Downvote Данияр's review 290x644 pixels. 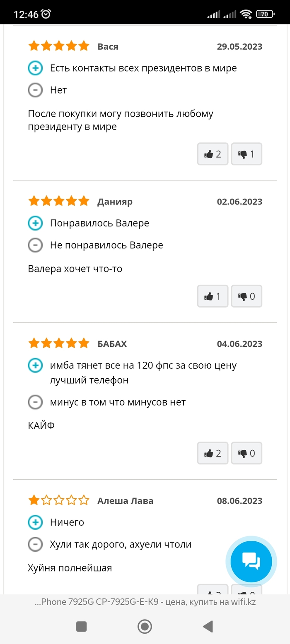tap(247, 296)
